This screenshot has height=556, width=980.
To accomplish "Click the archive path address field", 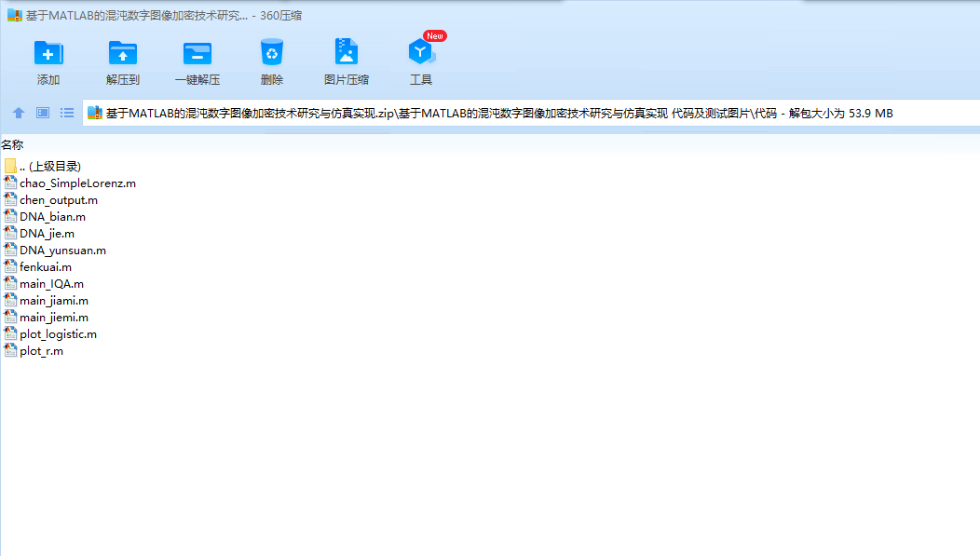I will click(x=531, y=113).
